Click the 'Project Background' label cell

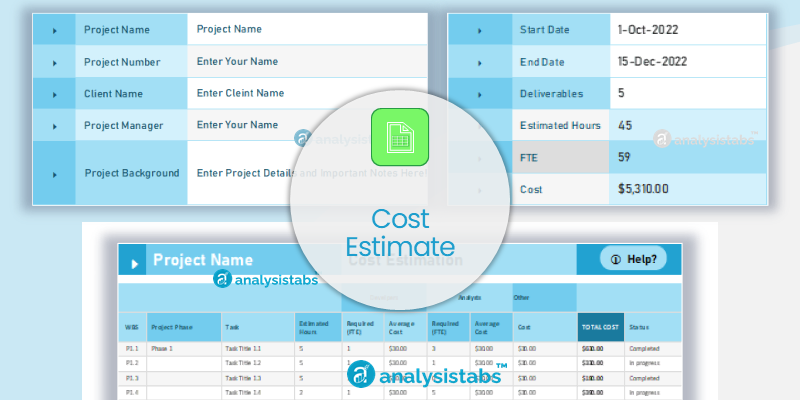point(131,173)
